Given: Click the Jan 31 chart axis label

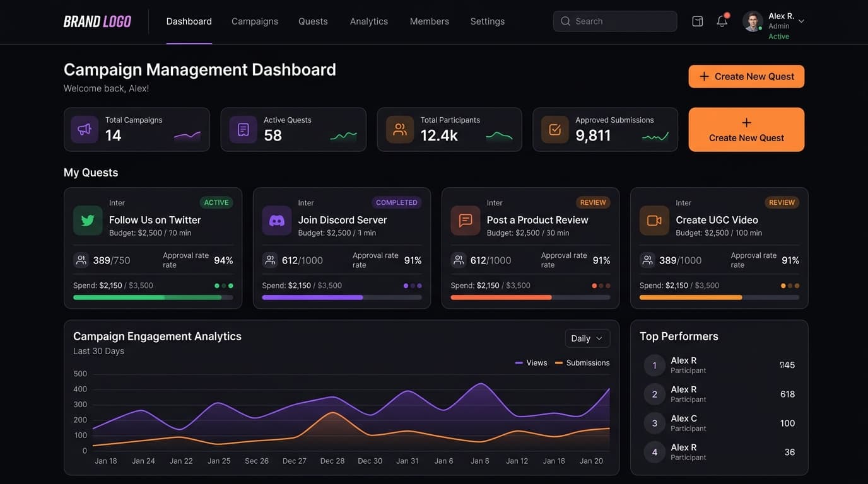Looking at the screenshot, I should click(408, 461).
